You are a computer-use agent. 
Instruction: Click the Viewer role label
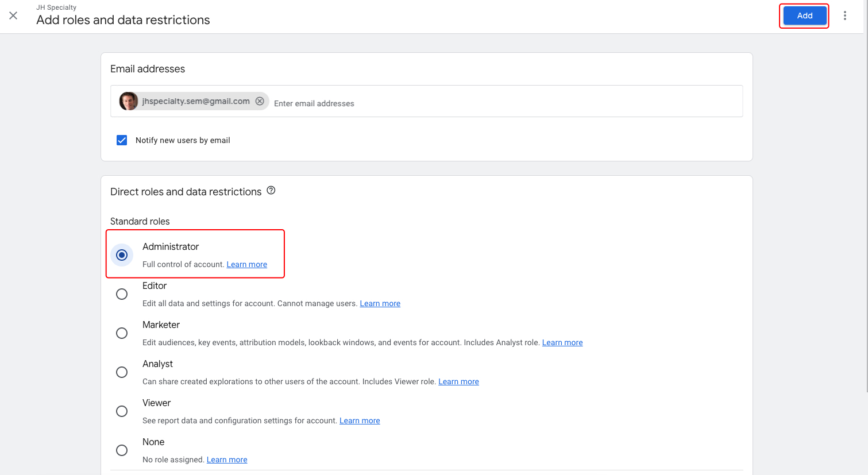(156, 403)
